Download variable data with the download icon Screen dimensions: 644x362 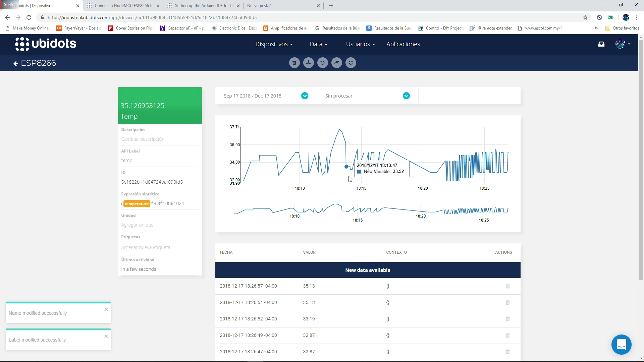[309, 63]
